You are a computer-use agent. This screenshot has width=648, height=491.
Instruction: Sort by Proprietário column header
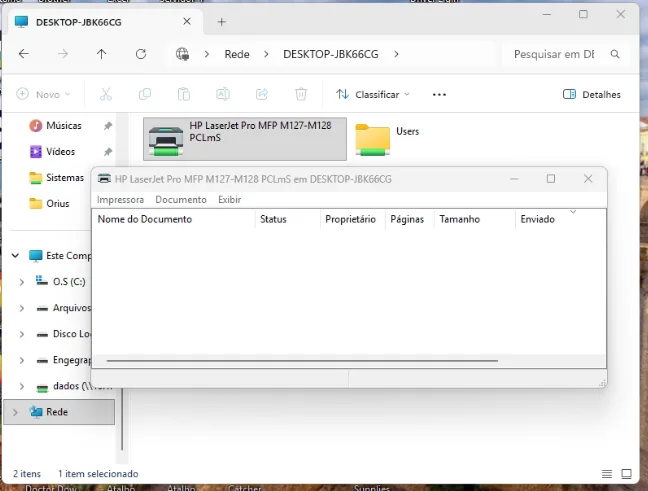353,219
